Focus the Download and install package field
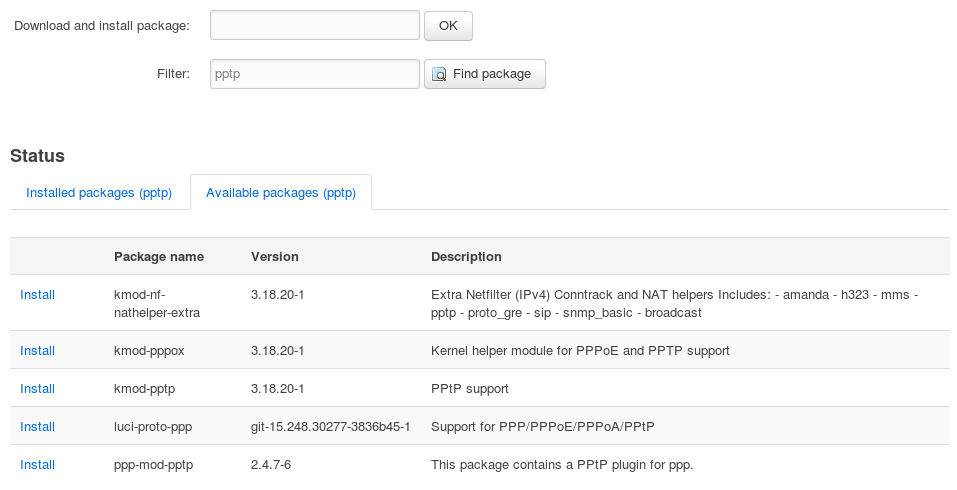The image size is (957, 490). tap(315, 25)
